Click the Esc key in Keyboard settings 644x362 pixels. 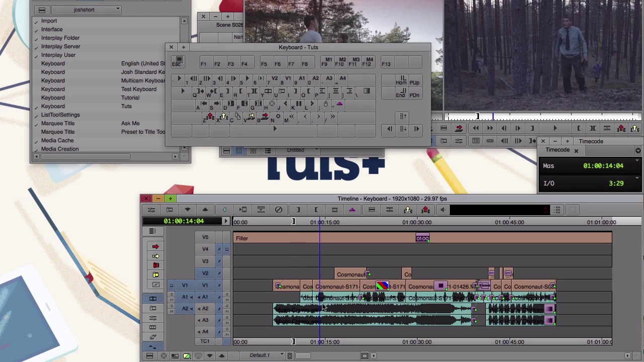(179, 62)
